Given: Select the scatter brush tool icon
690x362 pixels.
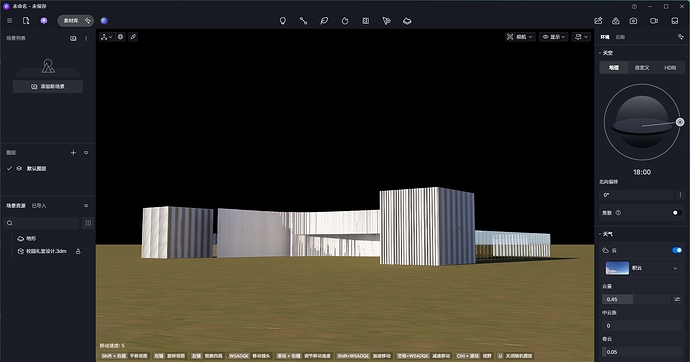Looking at the screenshot, I should 386,21.
